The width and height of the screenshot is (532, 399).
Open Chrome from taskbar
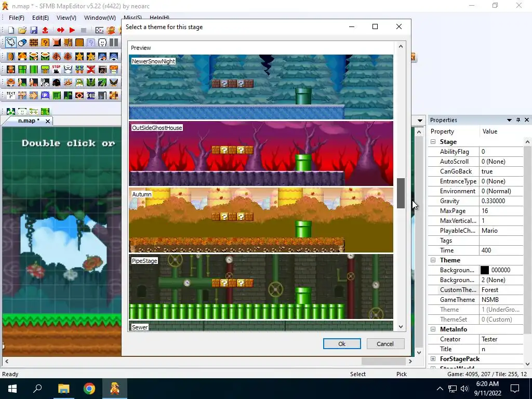[89, 389]
